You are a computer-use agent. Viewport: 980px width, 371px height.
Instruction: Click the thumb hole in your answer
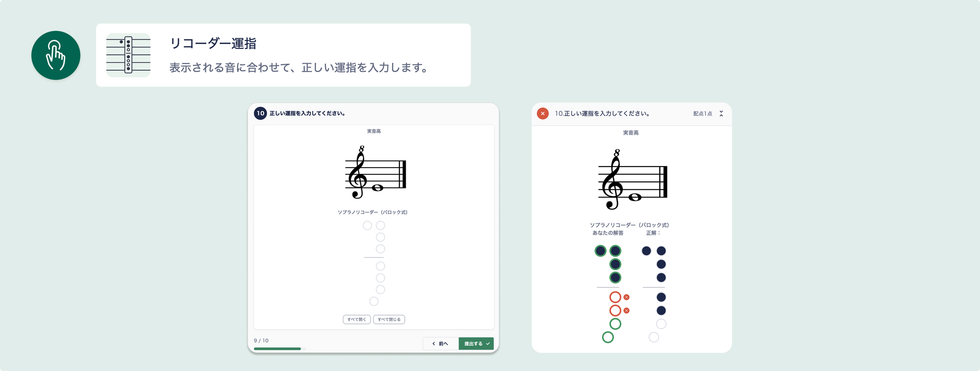(600, 251)
